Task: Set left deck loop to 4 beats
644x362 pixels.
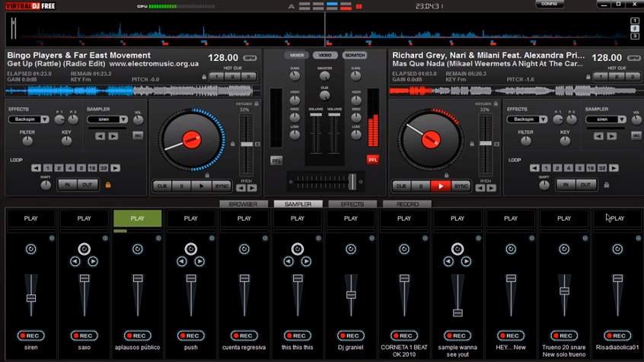Action: [70, 168]
